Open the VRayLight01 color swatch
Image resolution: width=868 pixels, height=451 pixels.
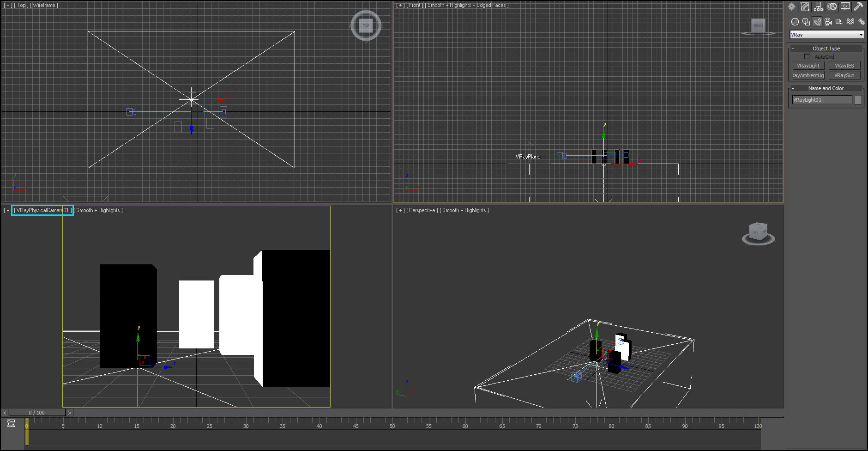[x=857, y=99]
